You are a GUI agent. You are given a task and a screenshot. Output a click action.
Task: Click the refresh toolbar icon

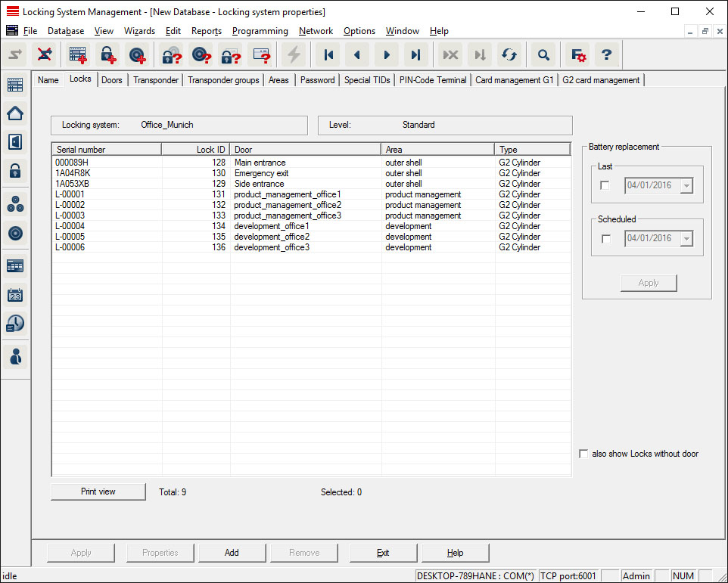coord(509,54)
